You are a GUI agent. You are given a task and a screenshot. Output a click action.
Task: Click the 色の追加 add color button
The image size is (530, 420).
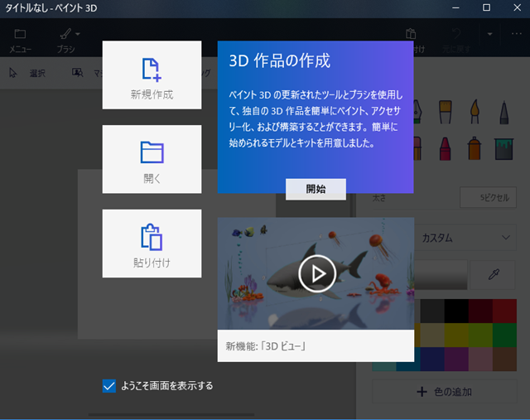tap(445, 392)
